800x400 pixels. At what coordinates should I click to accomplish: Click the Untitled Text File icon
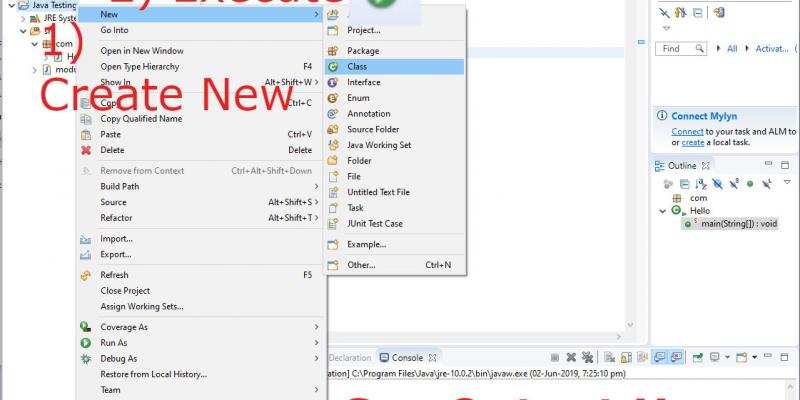point(333,192)
